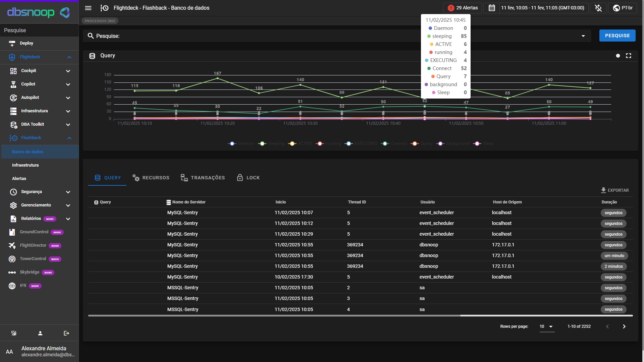Click the Segurança shield icon
Viewport: 644px width, 362px height.
(x=13, y=192)
